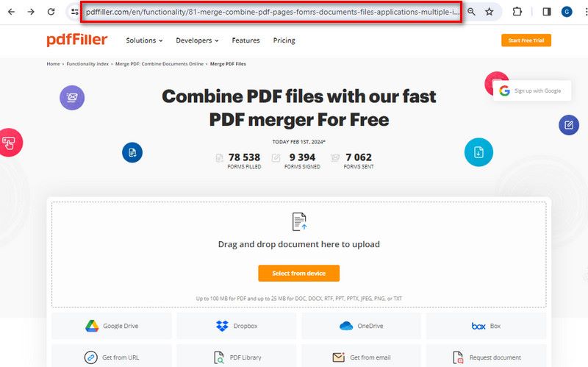Open the browser extensions puzzle icon
The image size is (588, 367).
tap(517, 12)
